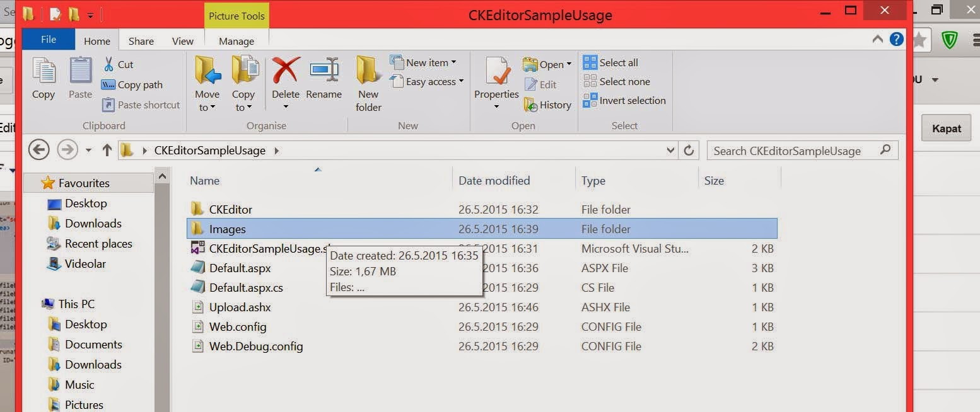This screenshot has height=412, width=980.
Task: Go back with the Back arrow button
Action: (39, 150)
